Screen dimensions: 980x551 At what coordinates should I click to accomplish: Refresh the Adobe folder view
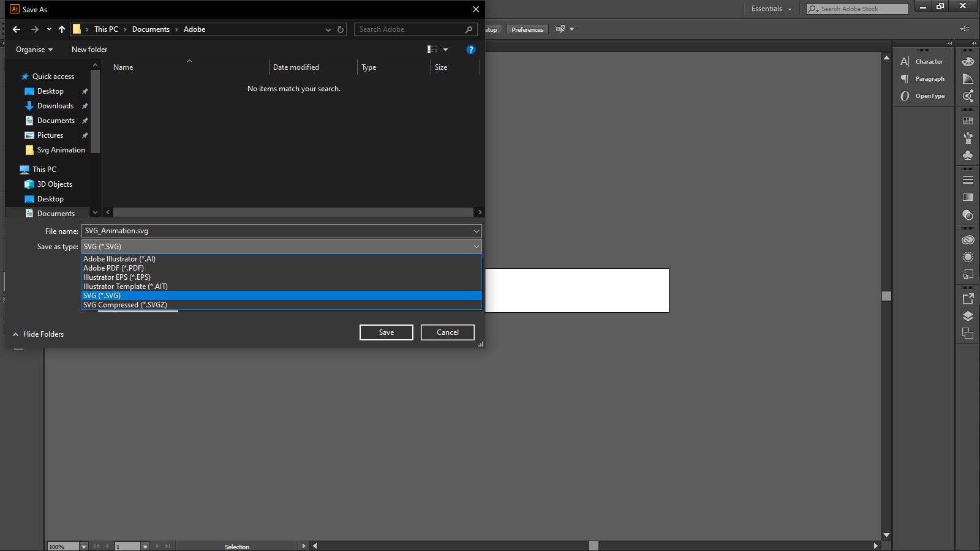click(341, 29)
